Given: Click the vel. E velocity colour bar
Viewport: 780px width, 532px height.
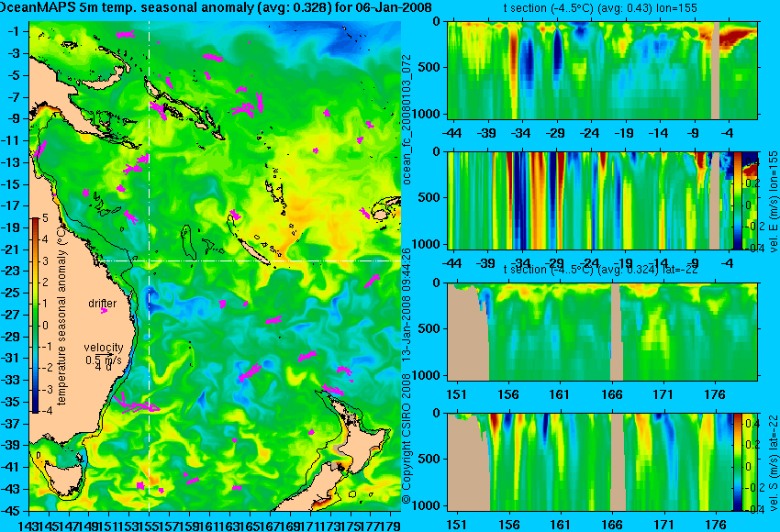Looking at the screenshot, I should (738, 200).
